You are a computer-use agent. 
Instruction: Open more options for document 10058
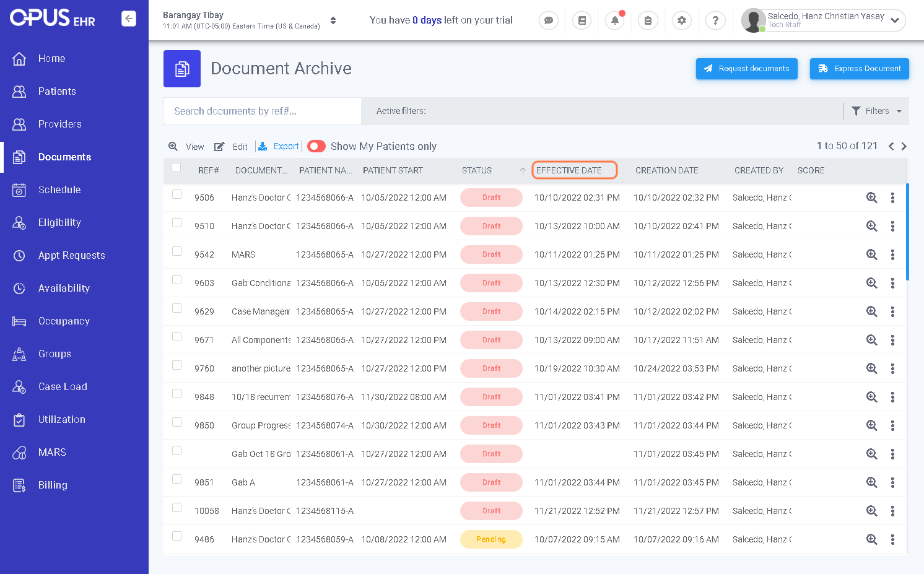(892, 511)
